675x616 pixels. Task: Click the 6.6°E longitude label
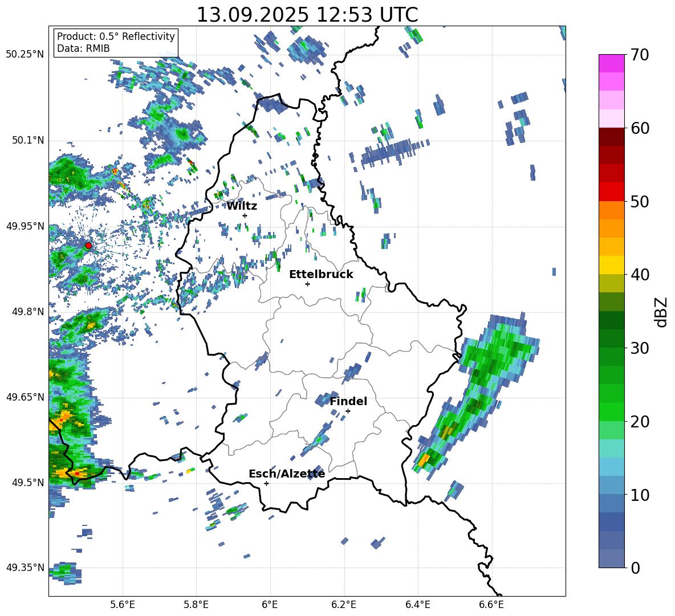click(491, 605)
